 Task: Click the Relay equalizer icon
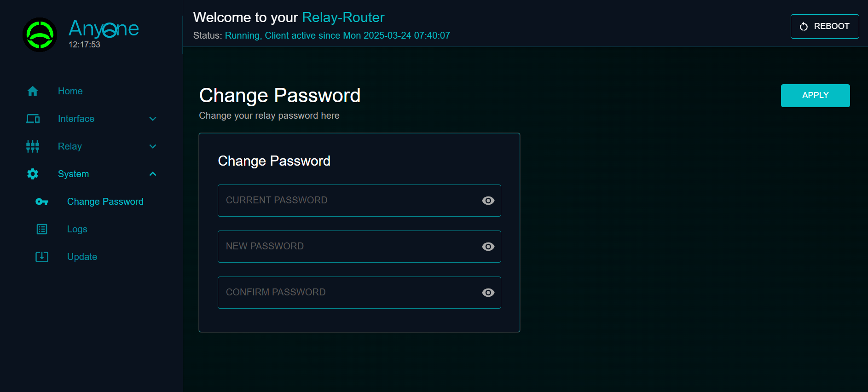(x=33, y=146)
